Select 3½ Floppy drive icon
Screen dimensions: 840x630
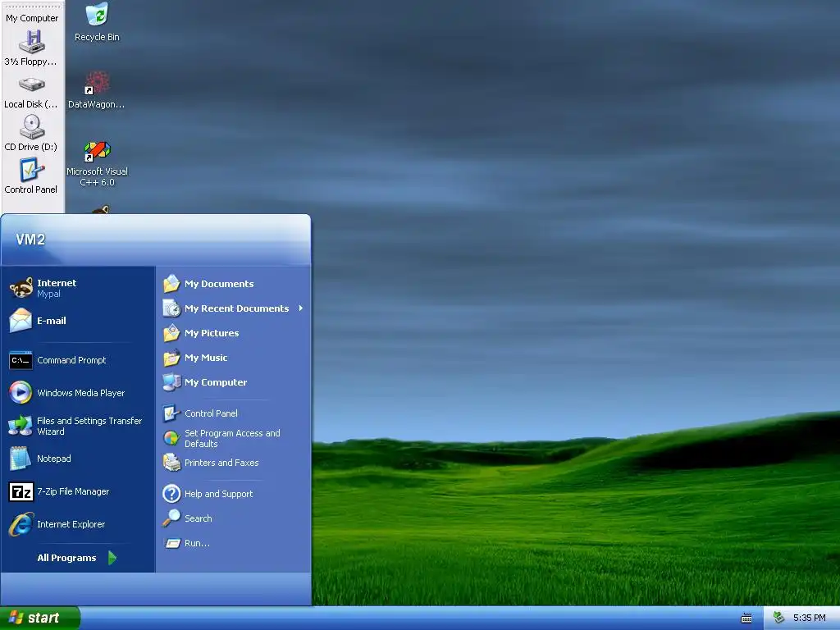click(x=31, y=48)
